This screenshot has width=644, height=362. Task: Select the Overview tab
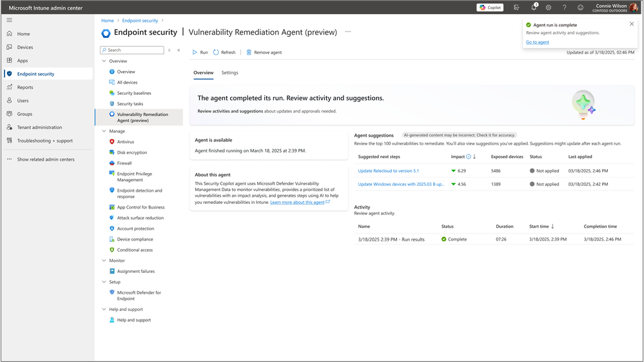coord(203,73)
